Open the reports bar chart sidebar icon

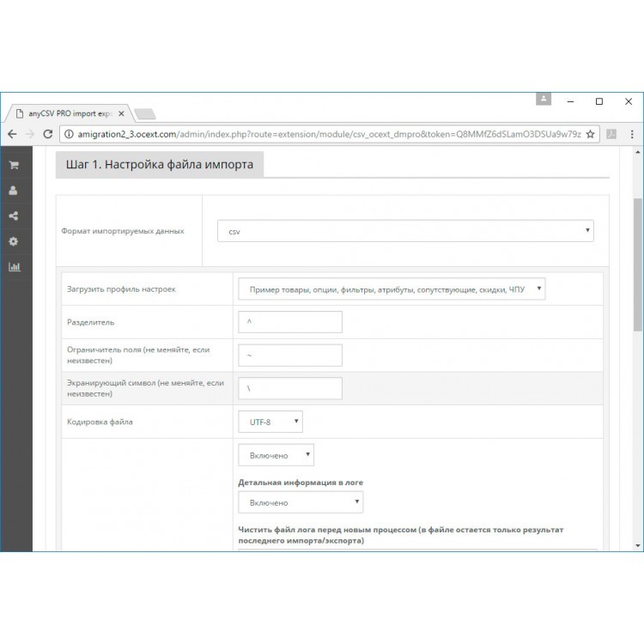(15, 267)
